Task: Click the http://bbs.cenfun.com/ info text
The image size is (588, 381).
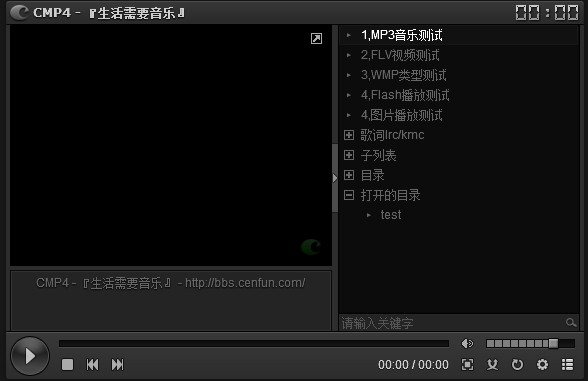Action: click(245, 283)
